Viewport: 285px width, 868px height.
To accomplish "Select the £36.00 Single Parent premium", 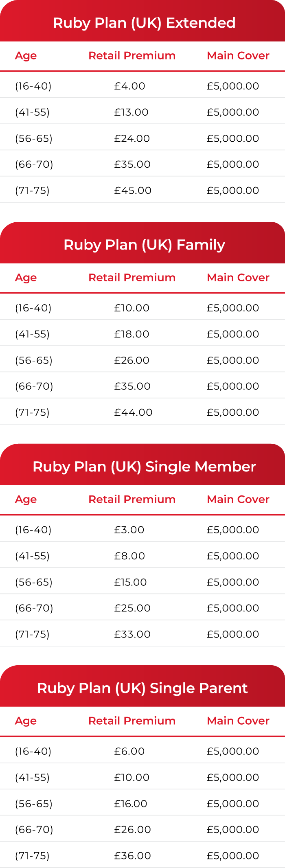I will (x=133, y=856).
